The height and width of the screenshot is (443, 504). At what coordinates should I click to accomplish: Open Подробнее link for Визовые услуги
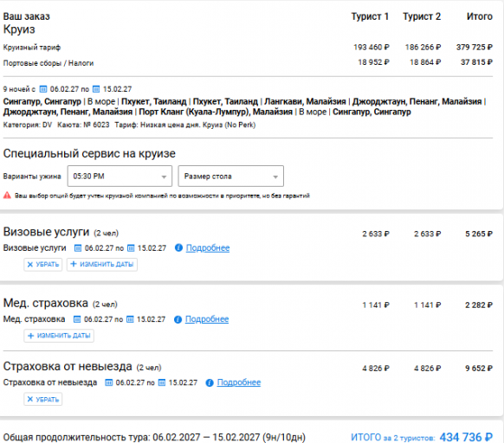coord(208,248)
